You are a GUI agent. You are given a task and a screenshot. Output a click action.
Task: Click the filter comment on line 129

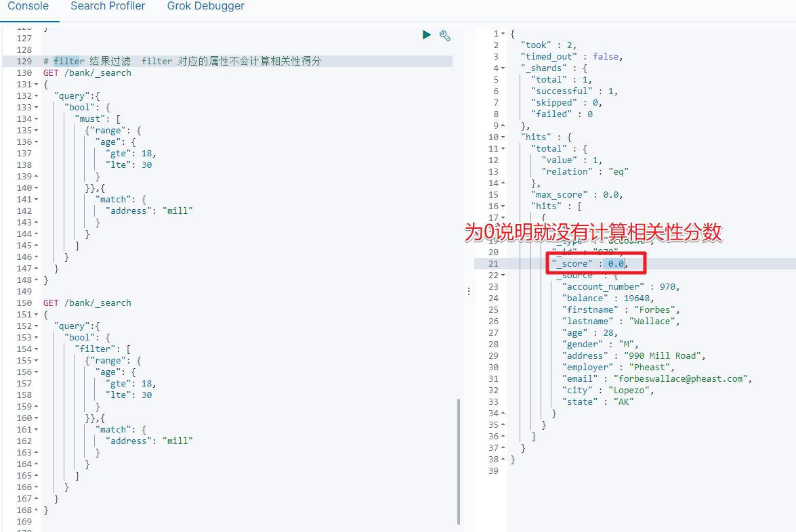point(182,62)
